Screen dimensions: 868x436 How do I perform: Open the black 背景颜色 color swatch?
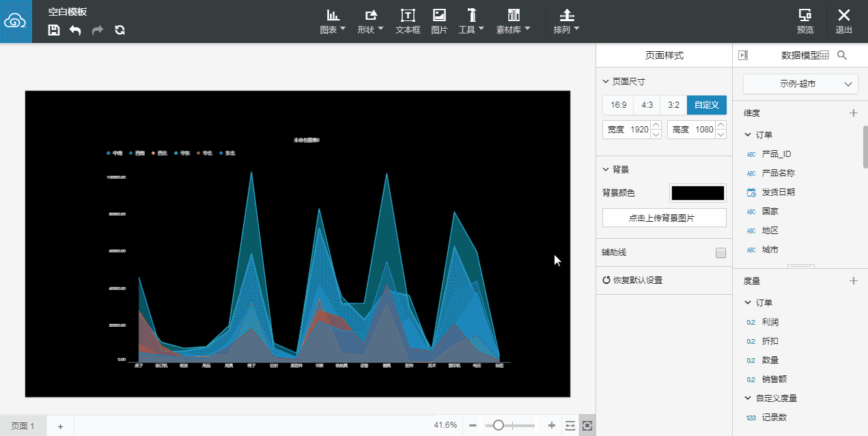698,193
